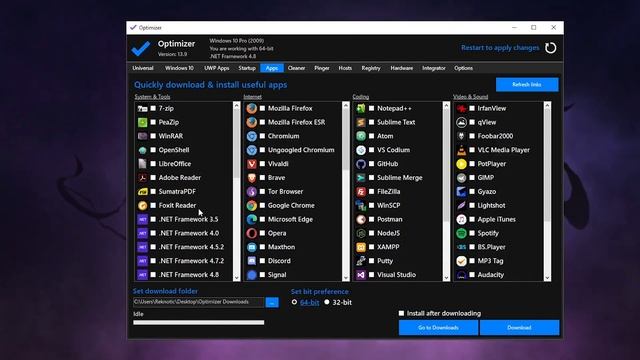
Task: Select the 32-bit radio option
Action: click(x=327, y=302)
